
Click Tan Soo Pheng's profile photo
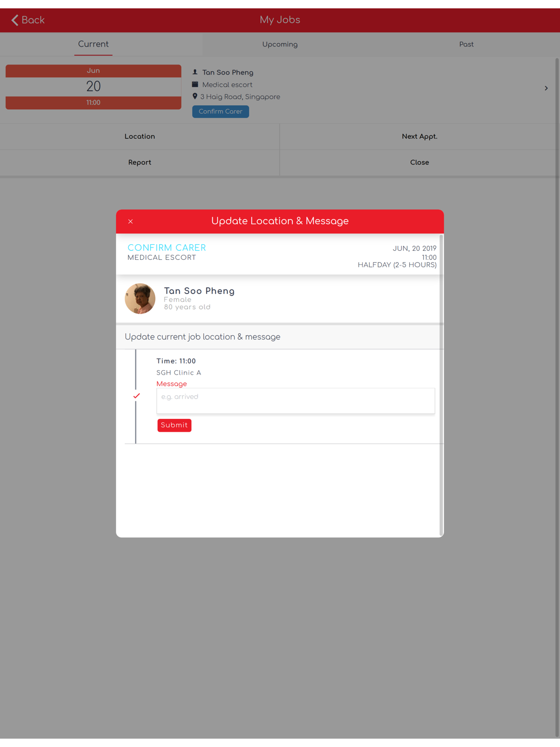coord(140,298)
